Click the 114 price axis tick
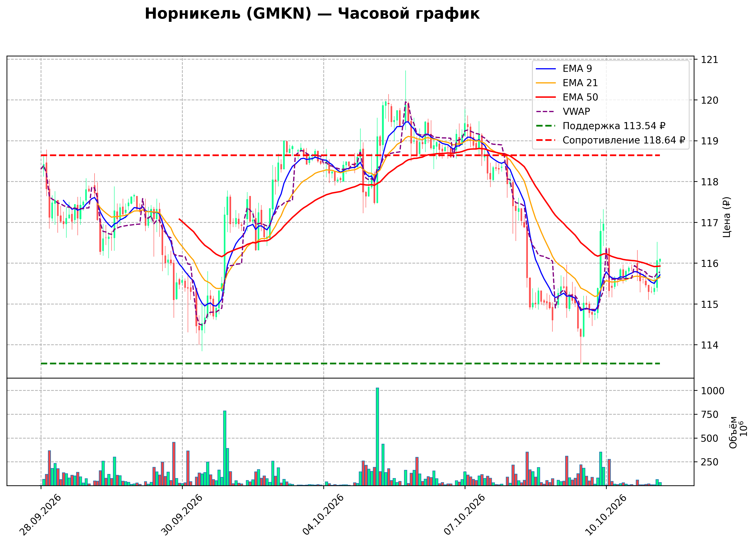The width and height of the screenshot is (756, 544). click(710, 345)
